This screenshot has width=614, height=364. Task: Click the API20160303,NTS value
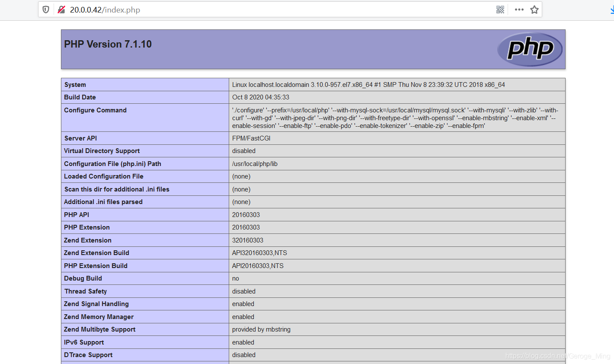point(258,266)
